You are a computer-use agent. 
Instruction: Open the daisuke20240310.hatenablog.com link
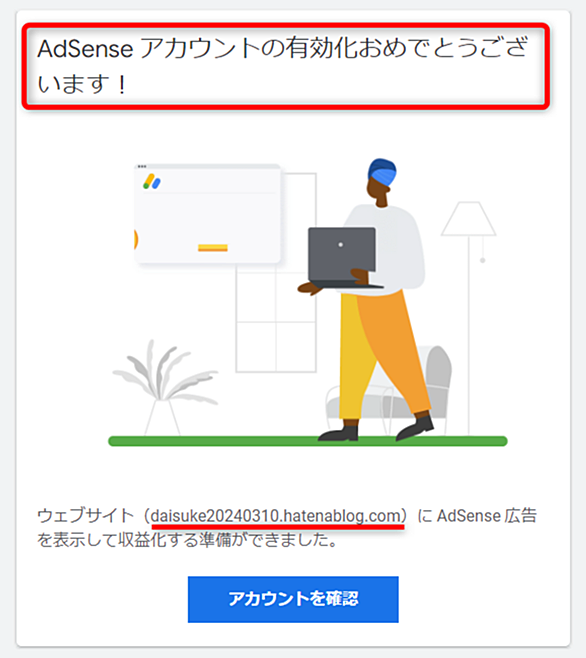(278, 515)
